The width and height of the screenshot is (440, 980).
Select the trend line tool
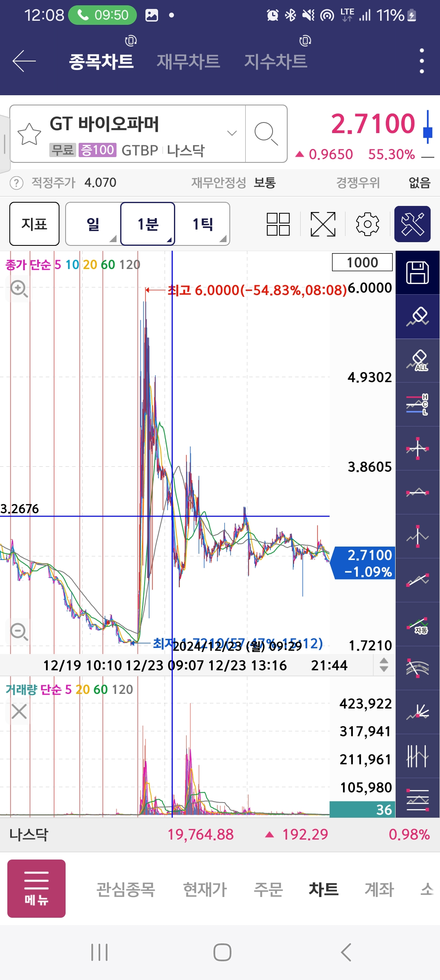pos(418,580)
